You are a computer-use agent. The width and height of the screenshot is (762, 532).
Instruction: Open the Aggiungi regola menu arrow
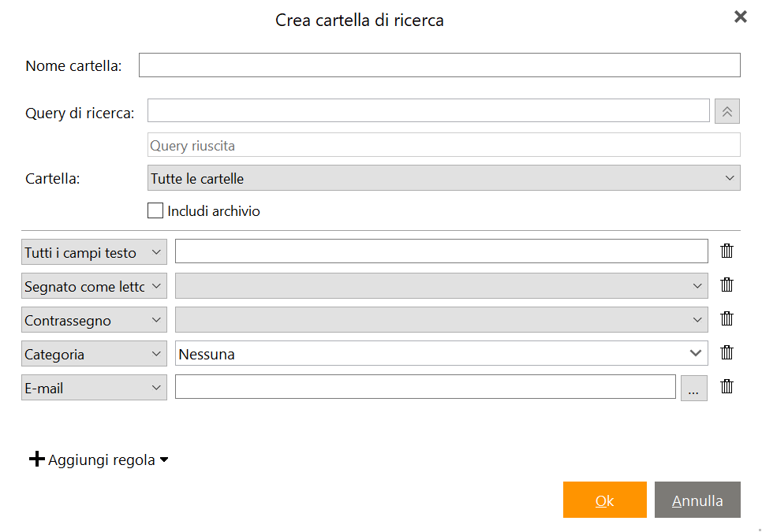(164, 459)
